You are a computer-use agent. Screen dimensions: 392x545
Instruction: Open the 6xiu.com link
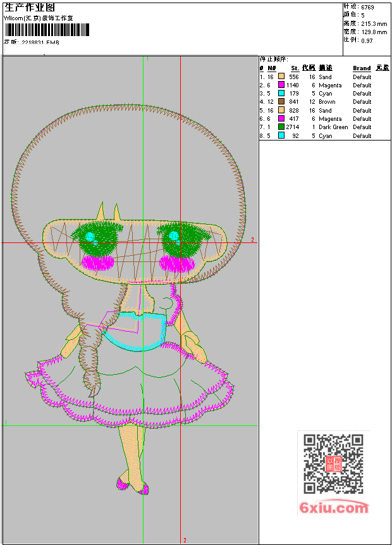point(333,508)
